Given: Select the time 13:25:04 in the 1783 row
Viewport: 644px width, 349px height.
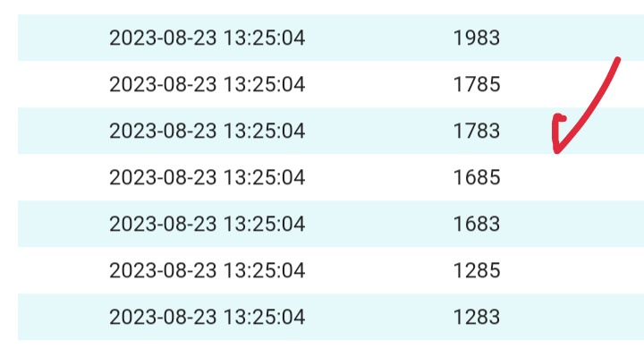Looking at the screenshot, I should 265,131.
